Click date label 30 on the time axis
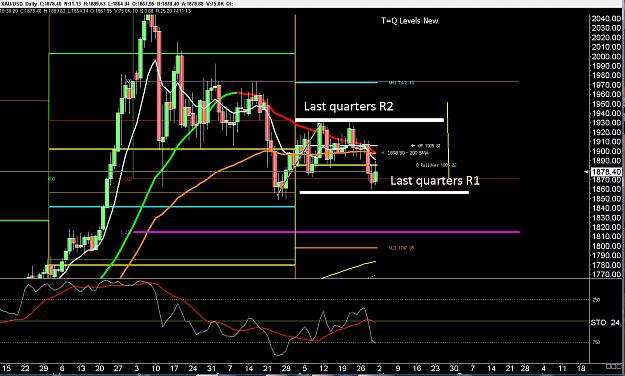This screenshot has width=625, height=376. coord(454,368)
